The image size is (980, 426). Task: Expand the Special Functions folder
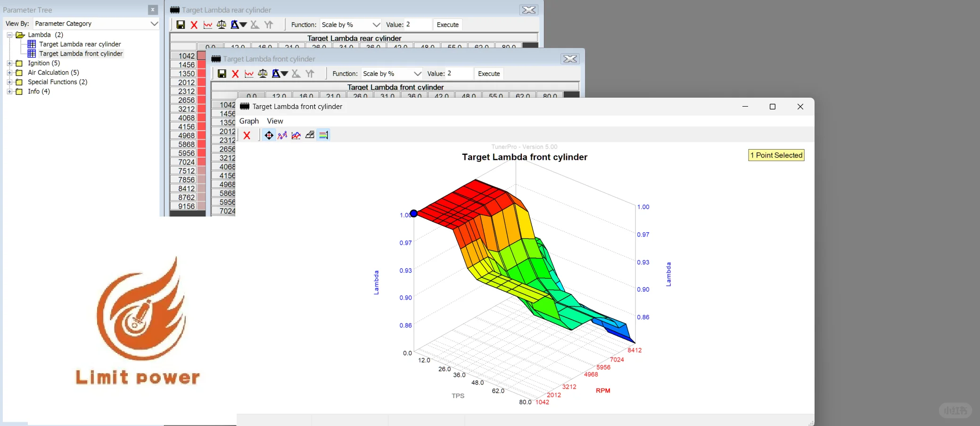9,82
